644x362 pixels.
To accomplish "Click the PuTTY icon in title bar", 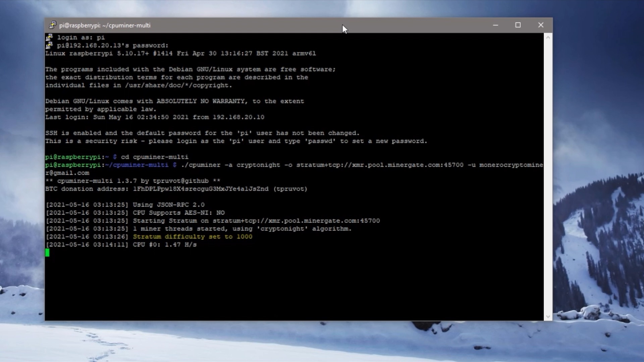I will click(52, 25).
